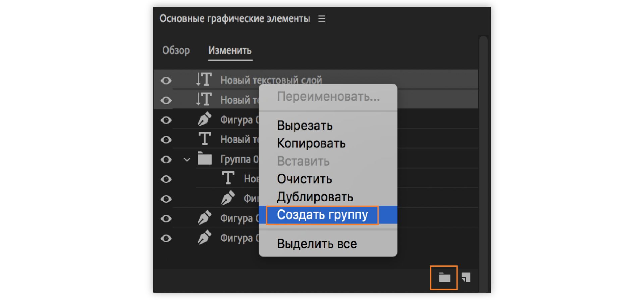Click the horizontal T icon above Группа row
Image resolution: width=644 pixels, height=300 pixels.
[205, 139]
